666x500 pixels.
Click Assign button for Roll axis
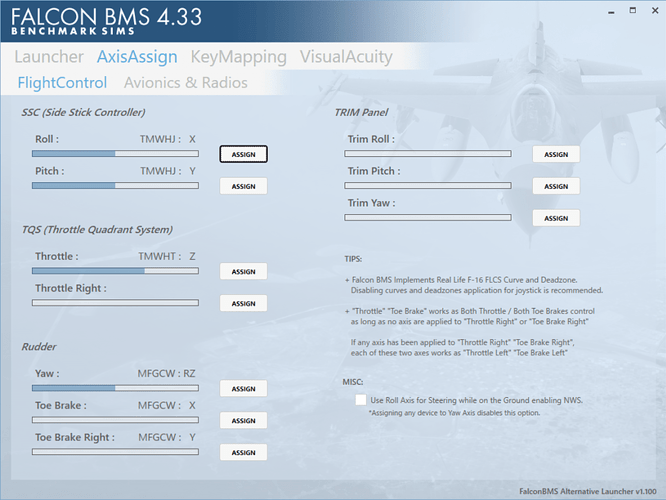(243, 154)
